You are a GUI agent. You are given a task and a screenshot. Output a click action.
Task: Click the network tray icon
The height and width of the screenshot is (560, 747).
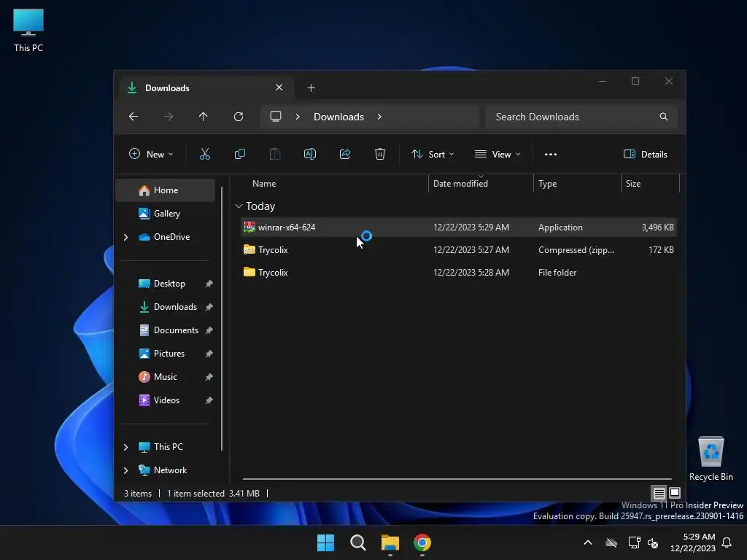coord(634,542)
